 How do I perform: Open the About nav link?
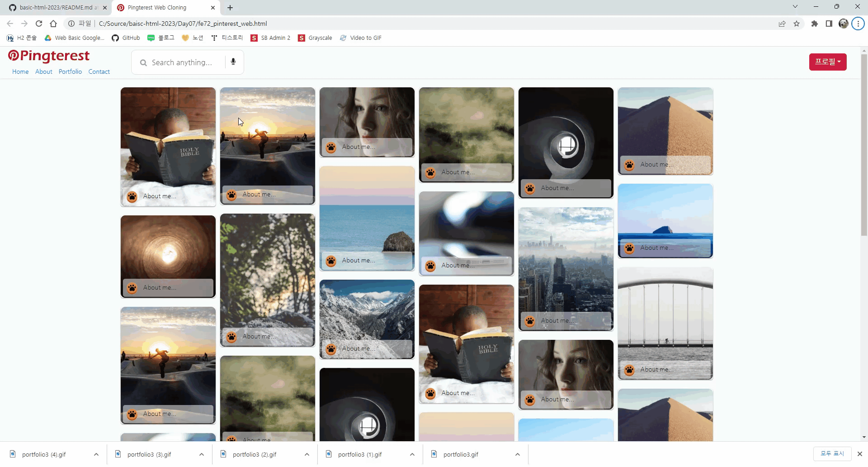coord(44,71)
